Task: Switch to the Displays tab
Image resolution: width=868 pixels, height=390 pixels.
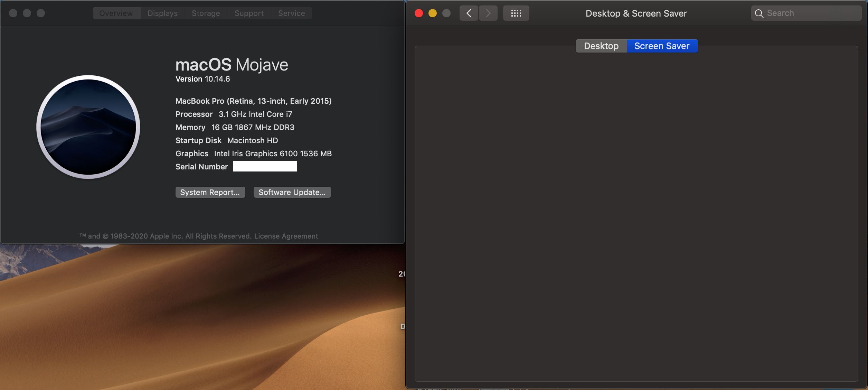Action: (162, 13)
